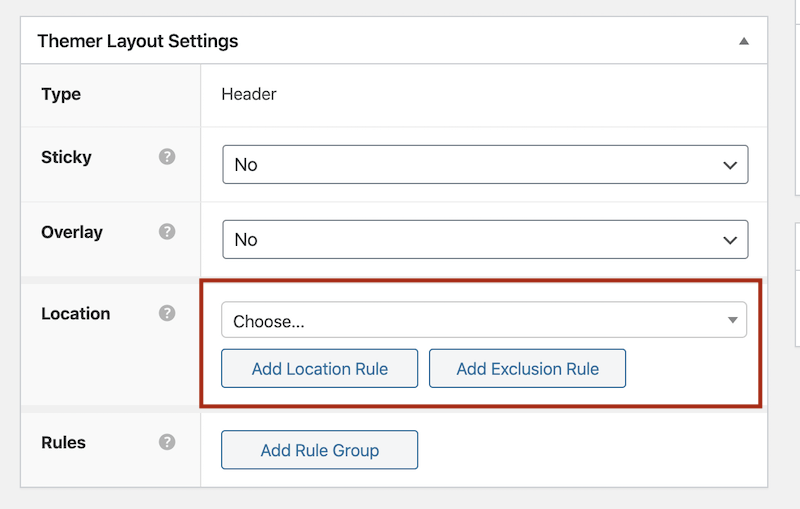800x509 pixels.
Task: Click the Location field label
Action: (x=76, y=313)
